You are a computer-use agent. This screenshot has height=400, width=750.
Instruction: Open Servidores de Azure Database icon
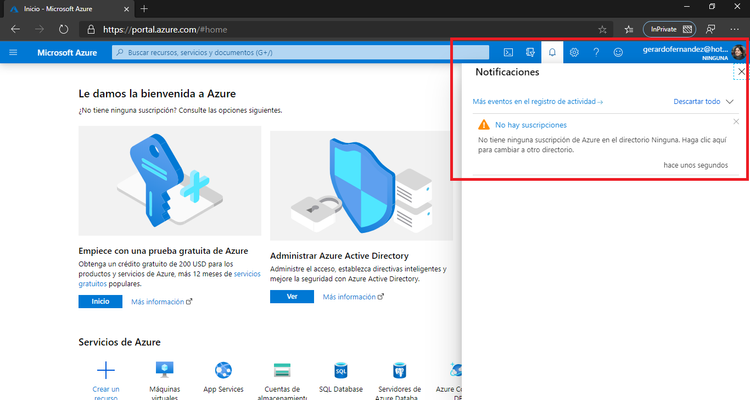click(399, 370)
